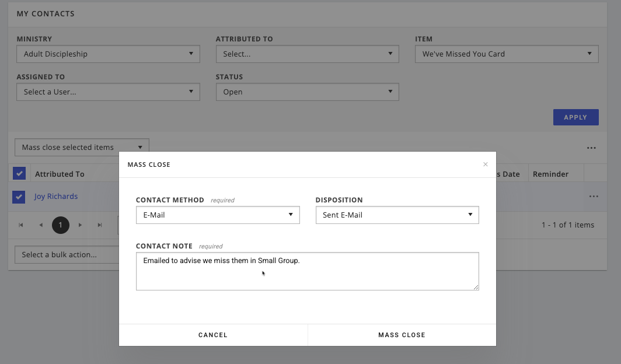Image resolution: width=621 pixels, height=364 pixels.
Task: Open the Joy Richards row options menu
Action: (x=594, y=197)
